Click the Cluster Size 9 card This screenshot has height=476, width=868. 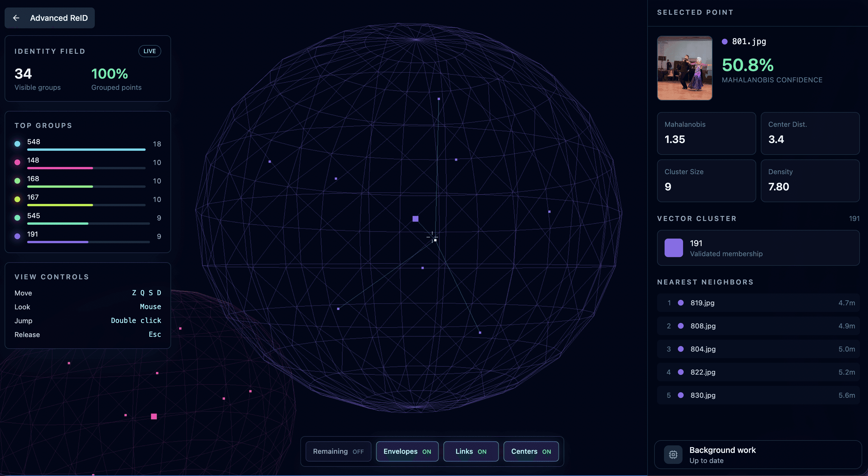706,181
